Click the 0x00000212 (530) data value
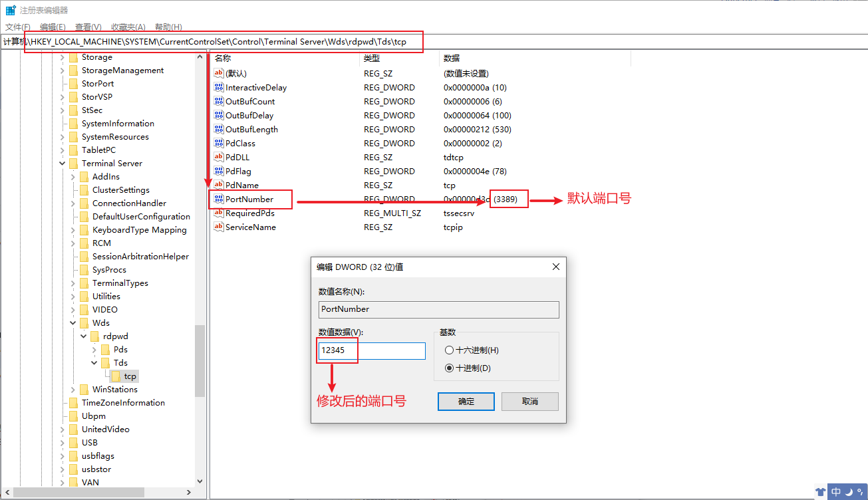This screenshot has height=500, width=868. [x=478, y=129]
